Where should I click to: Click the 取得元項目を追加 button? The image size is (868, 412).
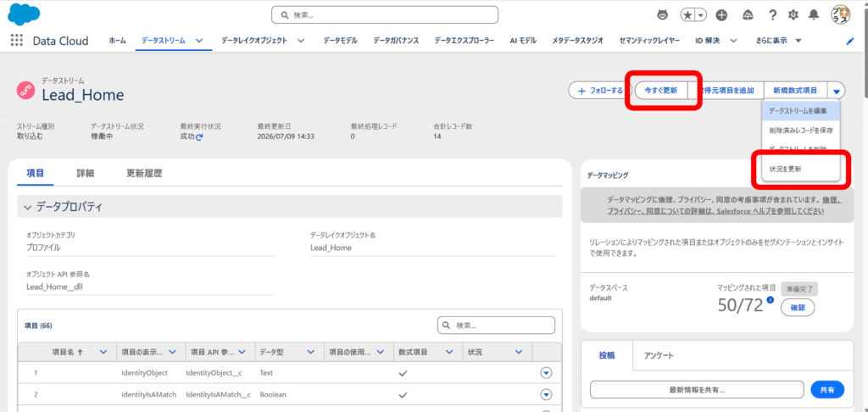726,90
